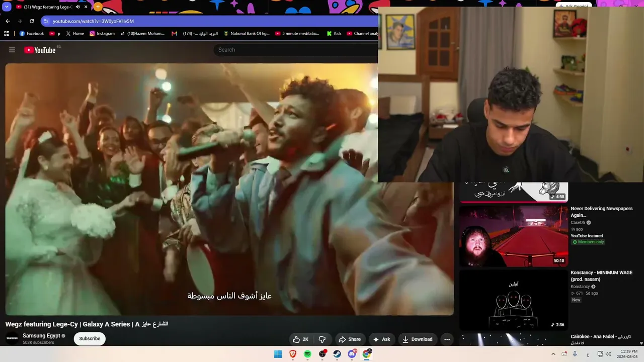
Task: Open the Windows Start menu
Action: click(x=278, y=354)
